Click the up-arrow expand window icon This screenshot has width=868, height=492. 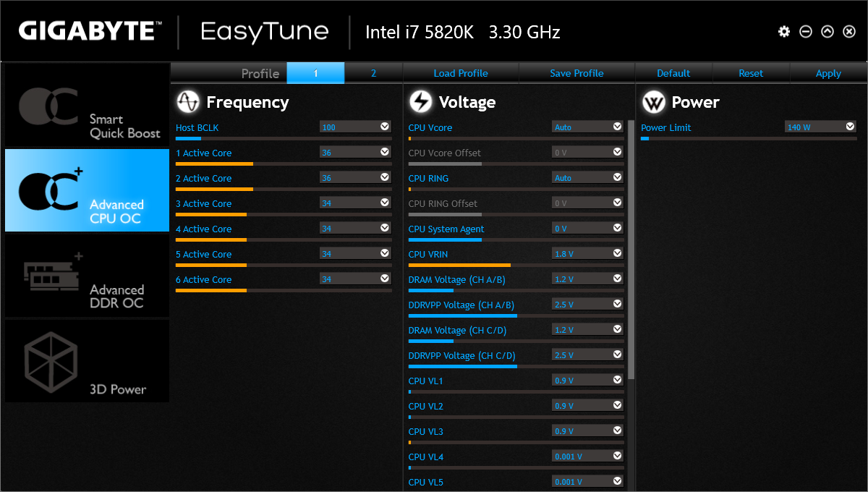[828, 32]
